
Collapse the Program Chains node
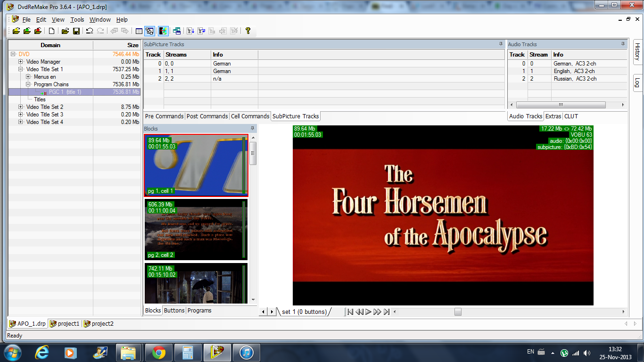(x=28, y=84)
